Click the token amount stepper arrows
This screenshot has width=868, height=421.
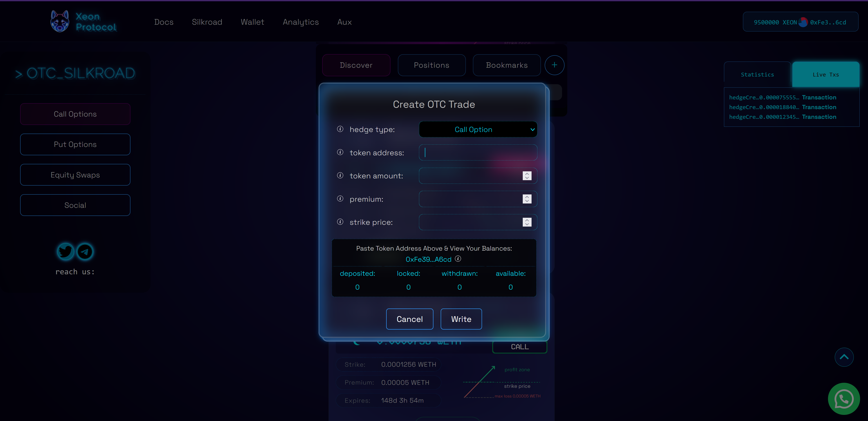[527, 176]
